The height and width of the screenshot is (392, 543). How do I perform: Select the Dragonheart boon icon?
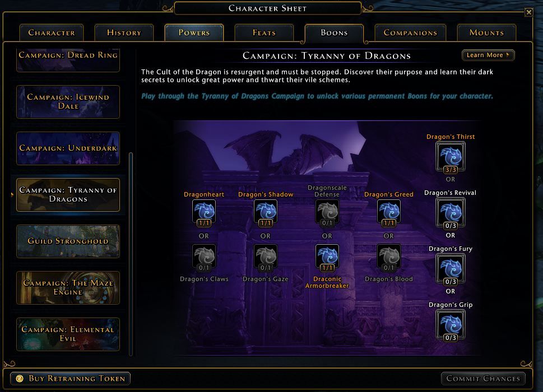(204, 212)
